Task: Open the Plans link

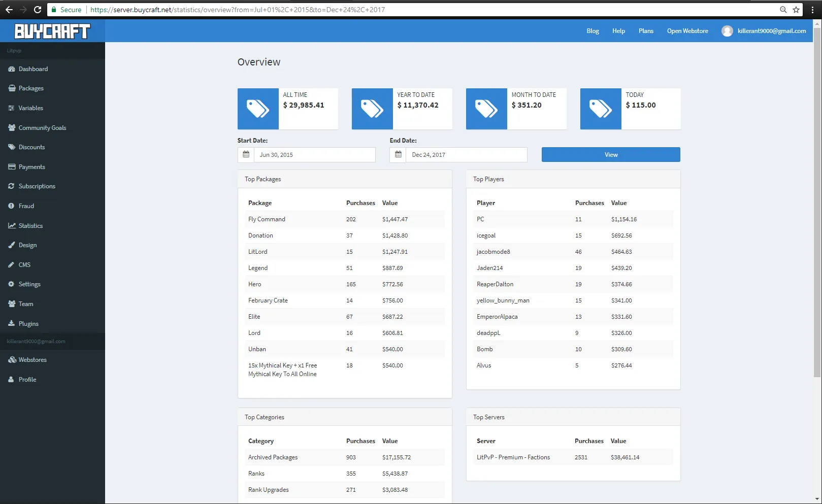Action: [646, 31]
